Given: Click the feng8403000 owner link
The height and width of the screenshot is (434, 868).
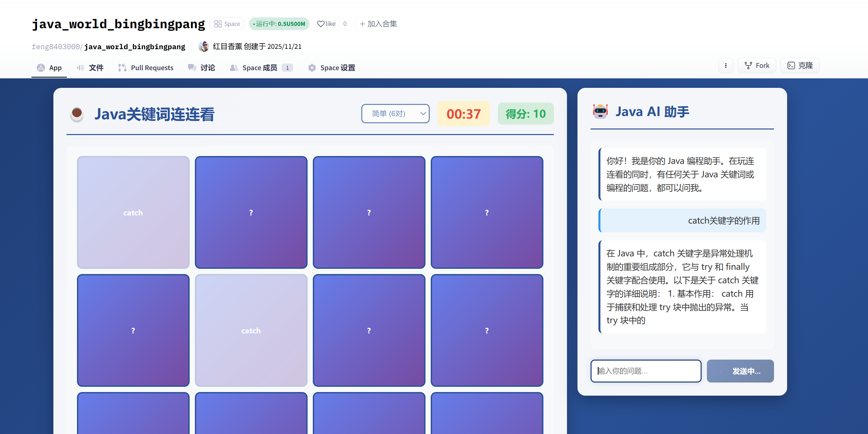Looking at the screenshot, I should [x=56, y=47].
